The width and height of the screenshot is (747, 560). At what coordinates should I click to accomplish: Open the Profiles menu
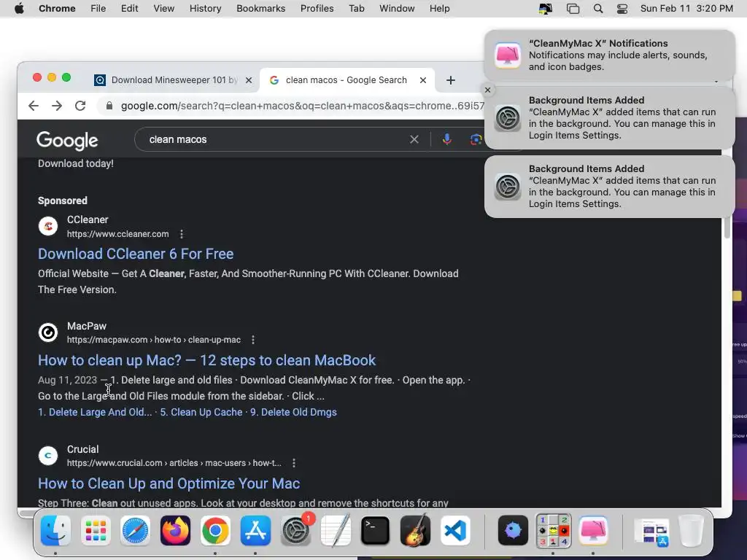[317, 9]
